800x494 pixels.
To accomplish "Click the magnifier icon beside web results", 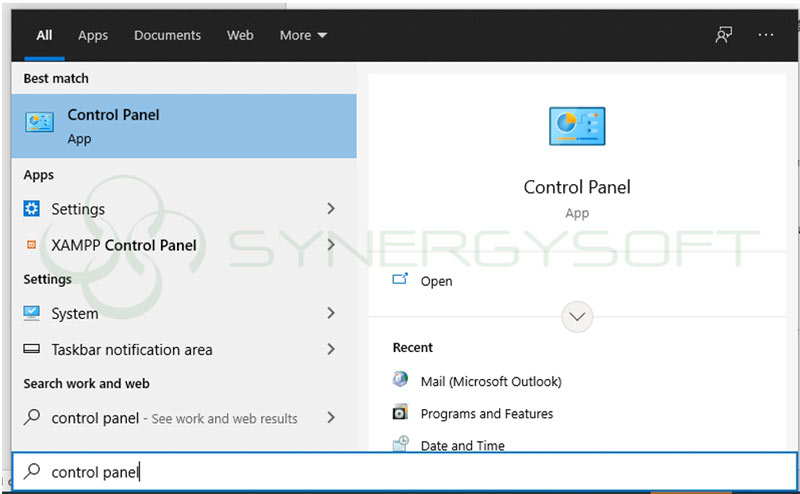I will (32, 417).
